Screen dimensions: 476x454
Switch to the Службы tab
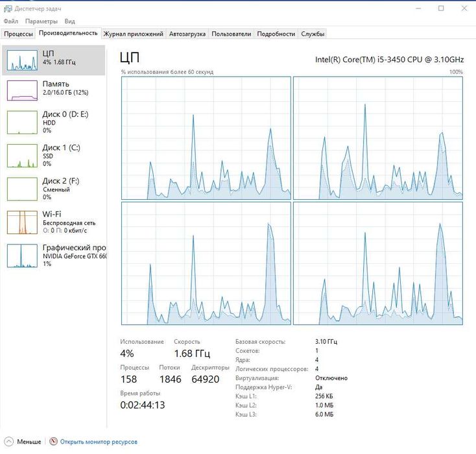click(x=313, y=34)
